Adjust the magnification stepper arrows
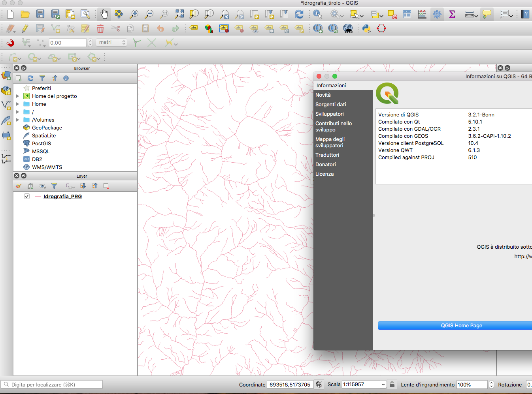This screenshot has width=532, height=394. pyautogui.click(x=491, y=385)
